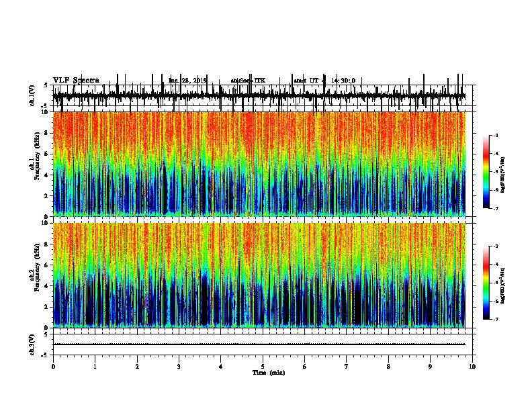The image size is (532, 411).
Task: Click the 'VLF Spectra' plot title
Action: pos(76,81)
